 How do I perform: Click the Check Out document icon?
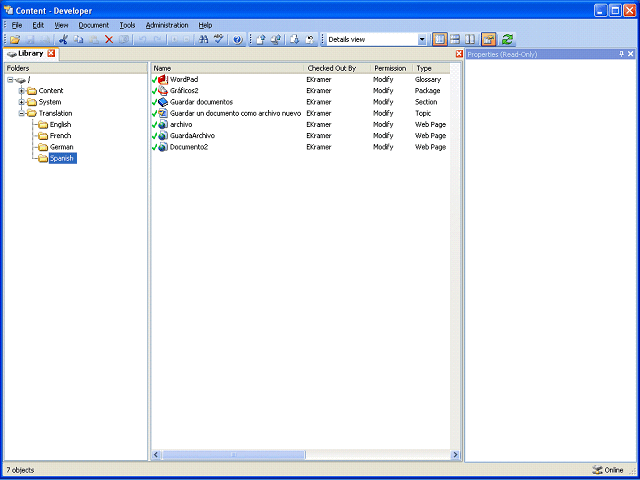(x=295, y=40)
